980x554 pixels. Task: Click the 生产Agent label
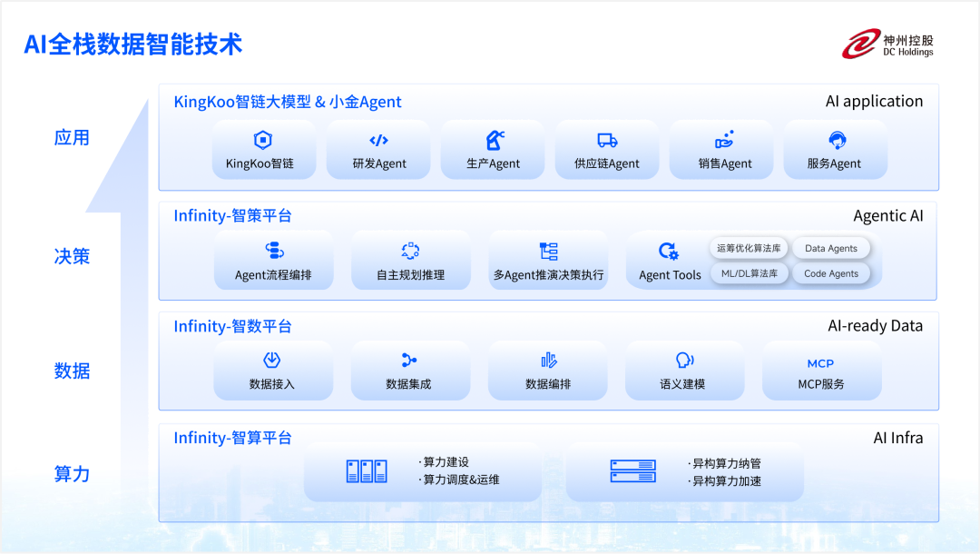point(493,163)
